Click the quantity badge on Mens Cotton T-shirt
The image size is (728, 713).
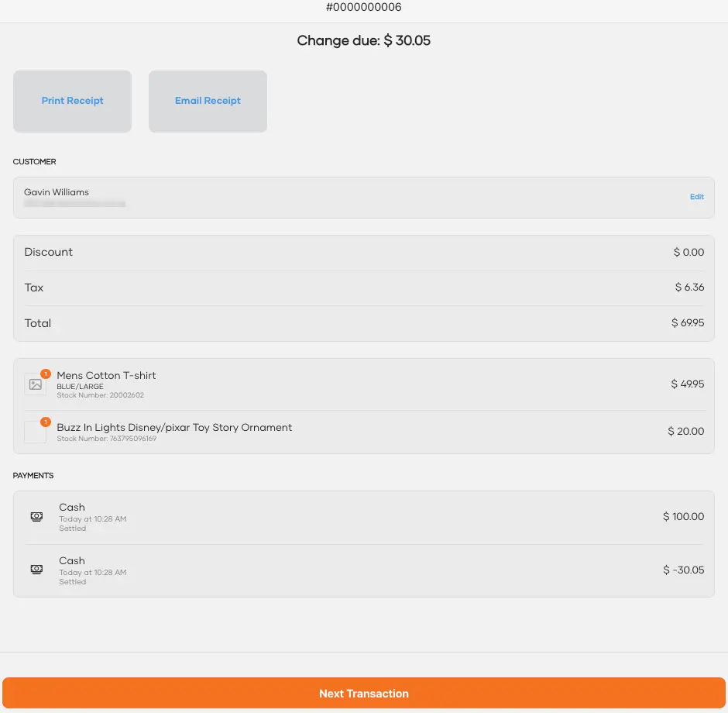[x=46, y=374]
